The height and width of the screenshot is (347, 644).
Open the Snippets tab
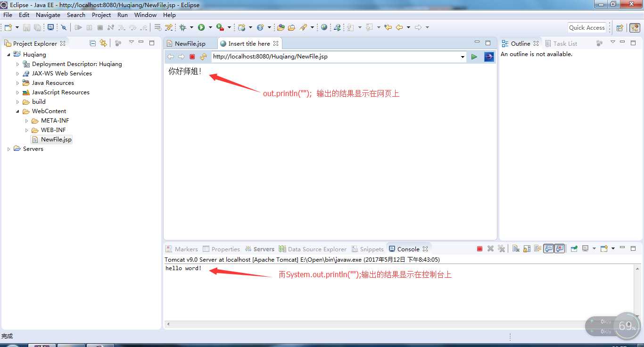click(367, 249)
